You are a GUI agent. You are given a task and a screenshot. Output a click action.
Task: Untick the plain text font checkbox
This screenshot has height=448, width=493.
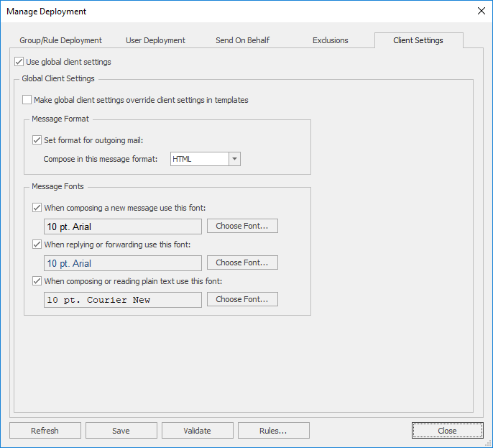click(37, 281)
